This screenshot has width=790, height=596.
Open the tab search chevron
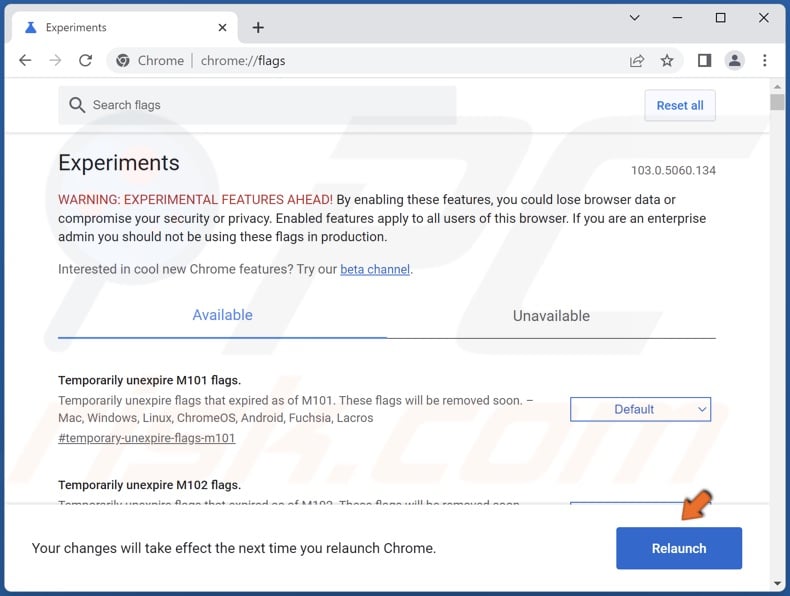(x=634, y=18)
